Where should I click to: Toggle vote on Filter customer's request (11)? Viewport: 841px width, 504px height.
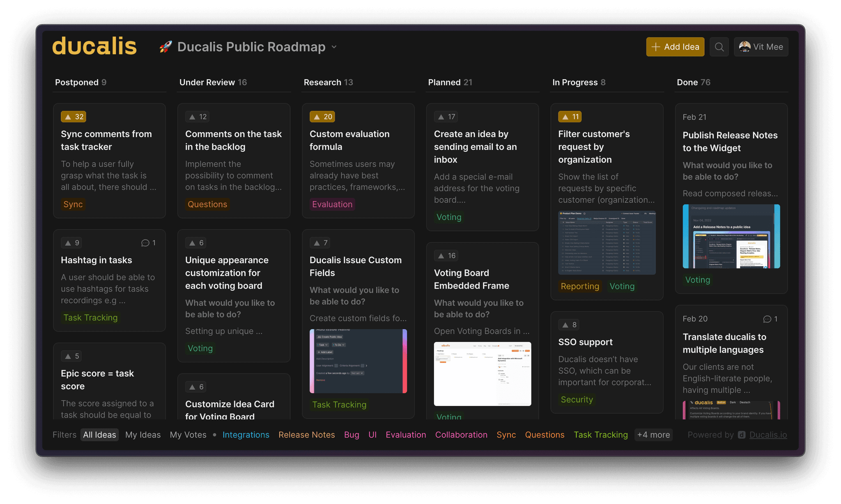click(570, 117)
